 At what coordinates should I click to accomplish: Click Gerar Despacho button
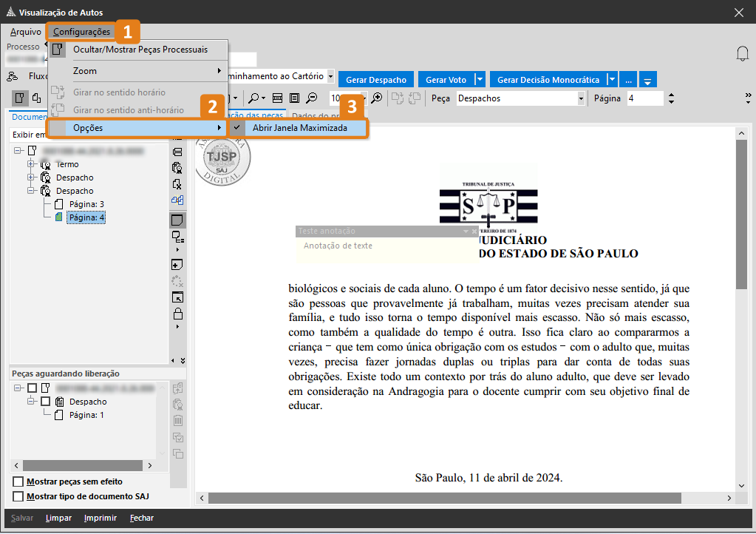point(376,80)
